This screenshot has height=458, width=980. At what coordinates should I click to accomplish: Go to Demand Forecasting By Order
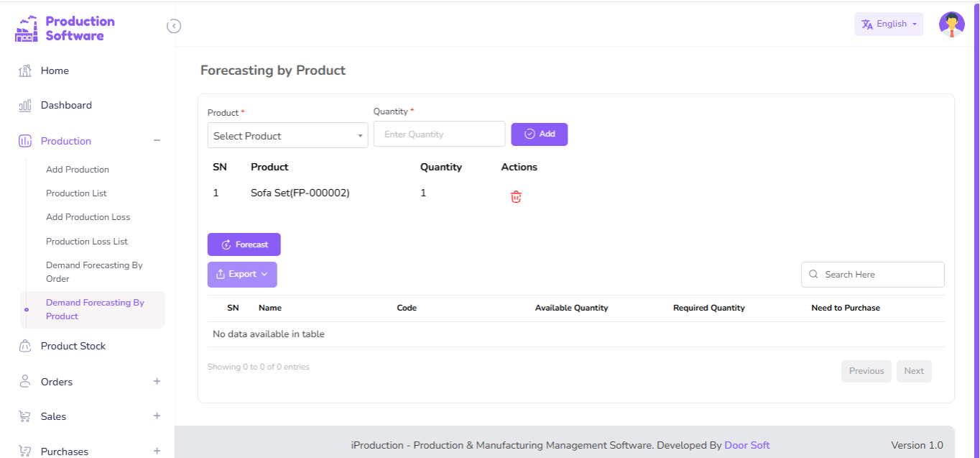[x=94, y=271]
